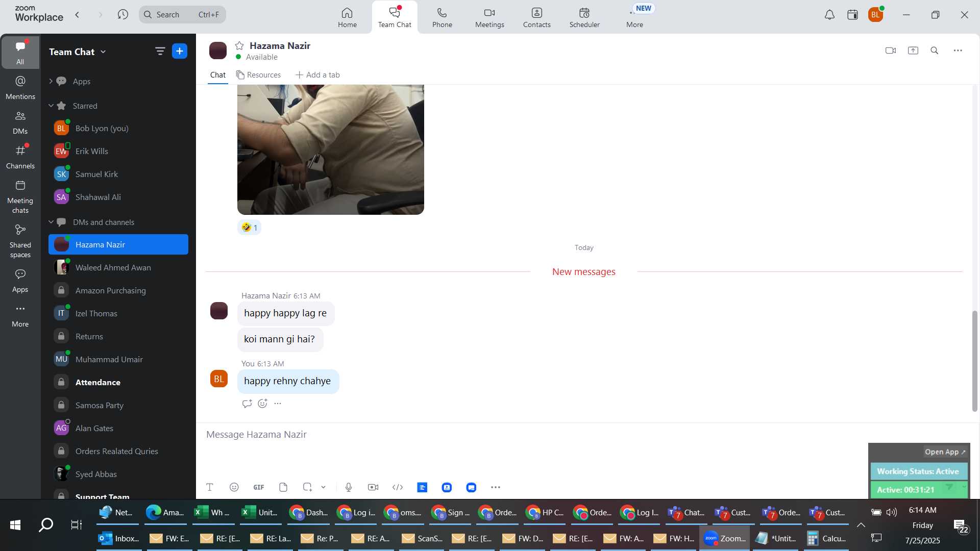
Task: Click the blue new chat plus button
Action: pyautogui.click(x=180, y=51)
